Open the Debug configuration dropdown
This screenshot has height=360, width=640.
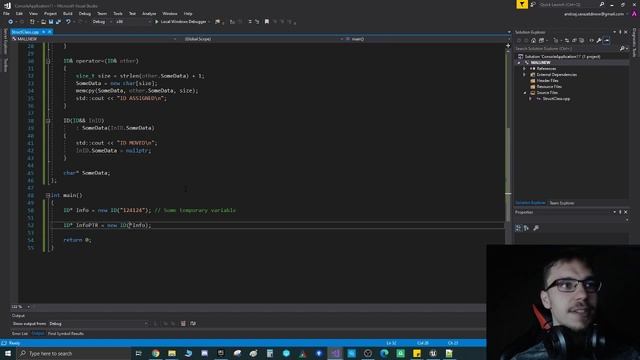point(101,22)
